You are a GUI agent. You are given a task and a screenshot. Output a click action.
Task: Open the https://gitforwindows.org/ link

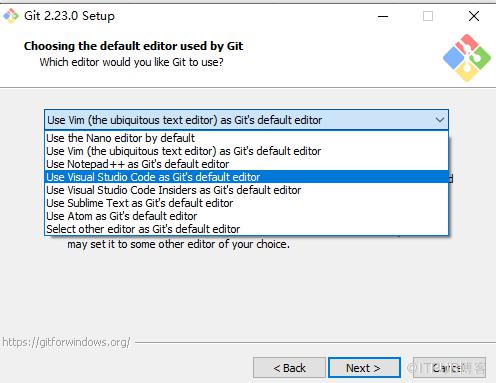tap(66, 342)
